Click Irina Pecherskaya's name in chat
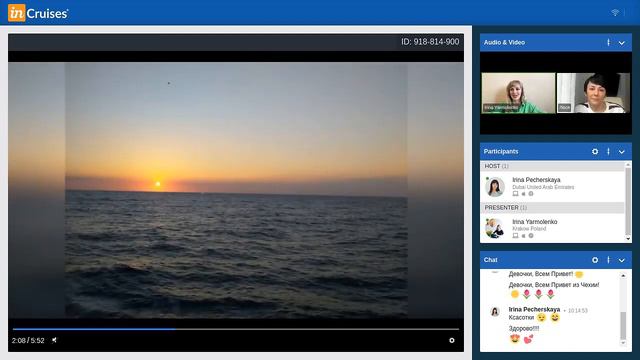Viewport: 640px width, 360px height. (534, 309)
